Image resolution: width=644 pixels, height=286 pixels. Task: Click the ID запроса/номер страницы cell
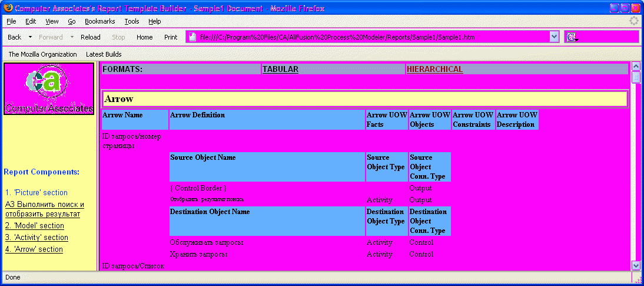[x=131, y=141]
